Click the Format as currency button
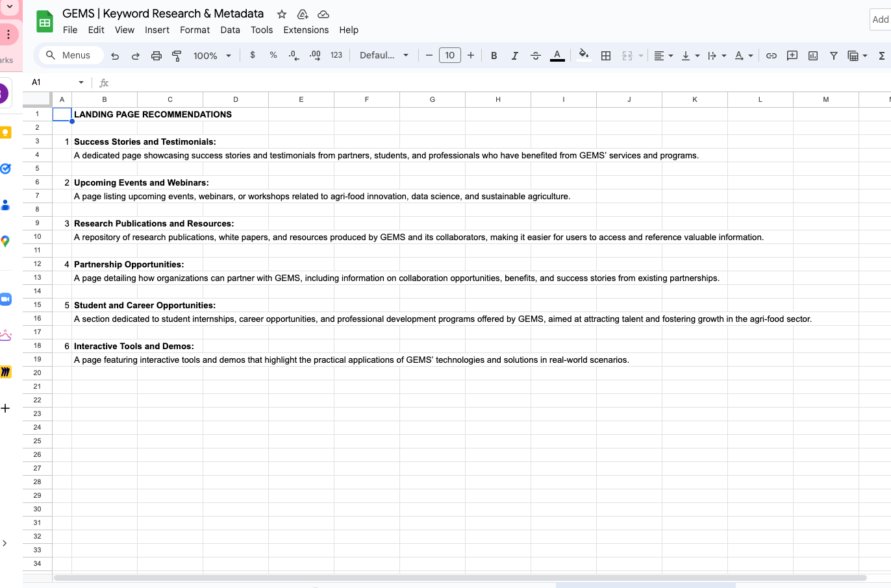This screenshot has height=588, width=891. tap(253, 55)
